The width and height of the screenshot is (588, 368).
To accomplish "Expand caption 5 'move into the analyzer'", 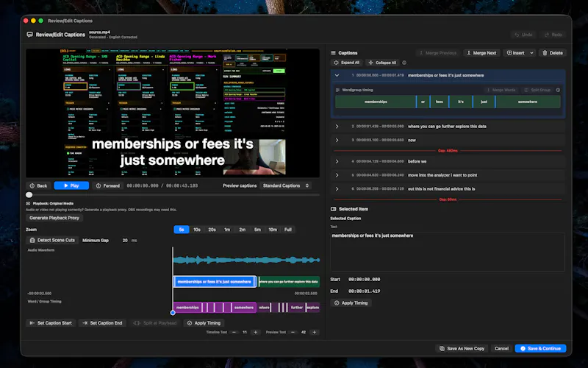I will [337, 175].
